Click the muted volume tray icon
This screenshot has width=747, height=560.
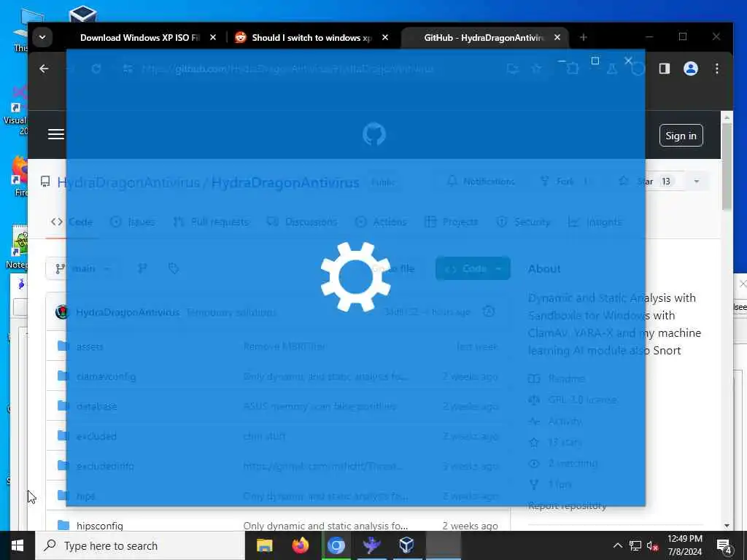652,545
